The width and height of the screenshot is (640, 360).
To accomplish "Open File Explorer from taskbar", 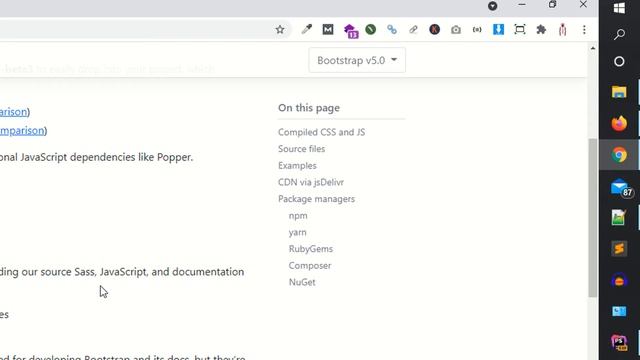I will (x=619, y=92).
